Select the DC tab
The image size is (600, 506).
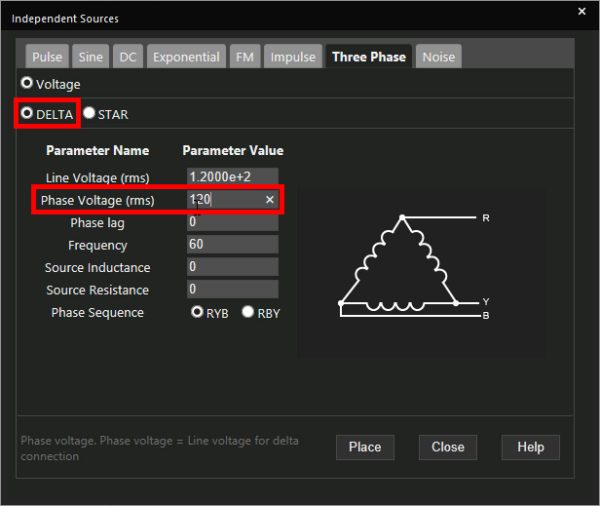[x=128, y=57]
